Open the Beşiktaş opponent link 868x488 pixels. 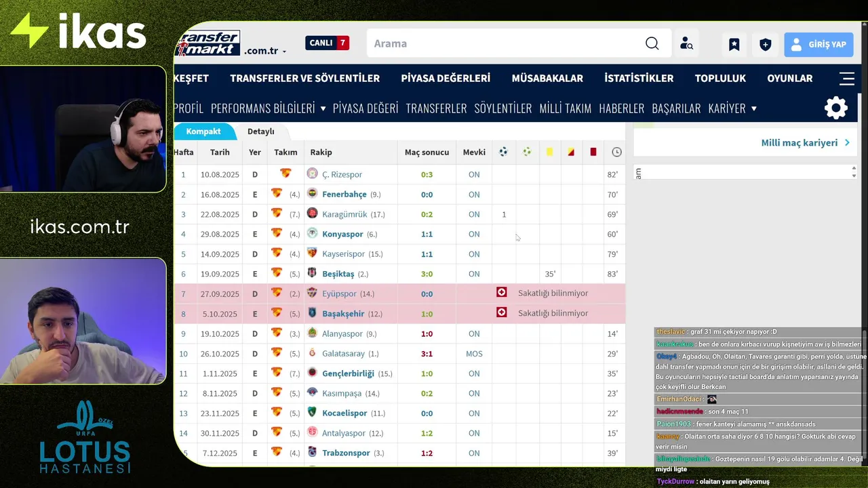pos(338,274)
